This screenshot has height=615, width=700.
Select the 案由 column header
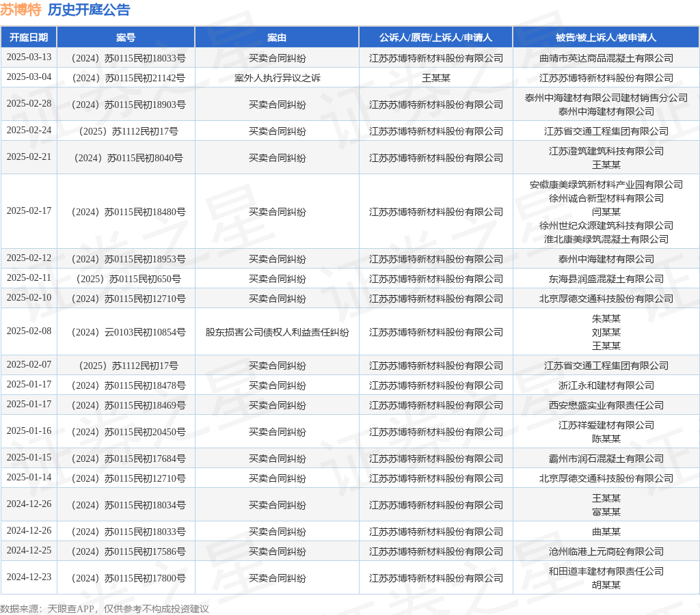click(277, 38)
